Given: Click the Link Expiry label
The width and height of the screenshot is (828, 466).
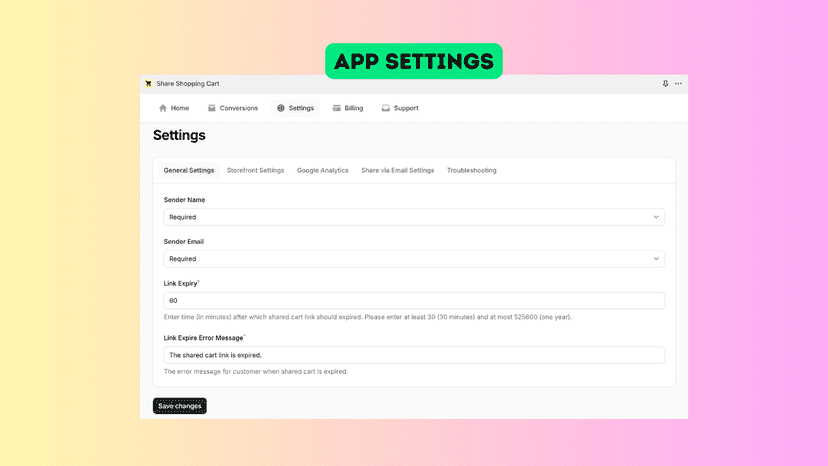Looking at the screenshot, I should (x=181, y=283).
